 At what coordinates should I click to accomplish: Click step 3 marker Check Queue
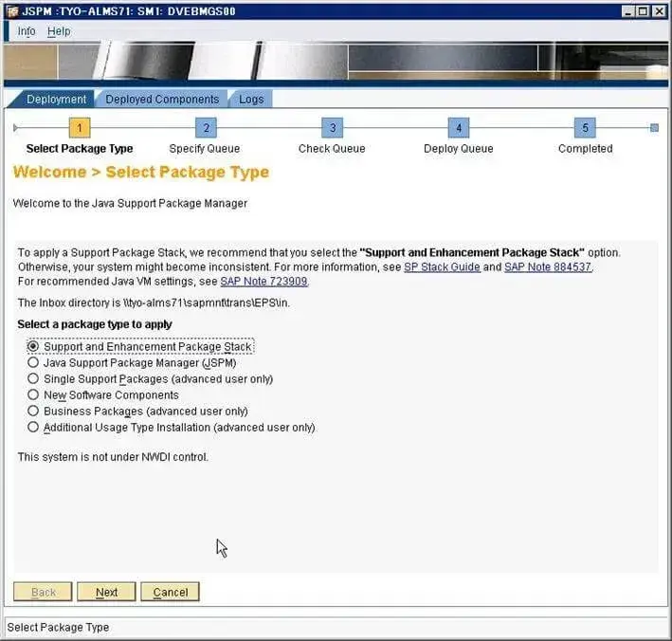coord(332,128)
